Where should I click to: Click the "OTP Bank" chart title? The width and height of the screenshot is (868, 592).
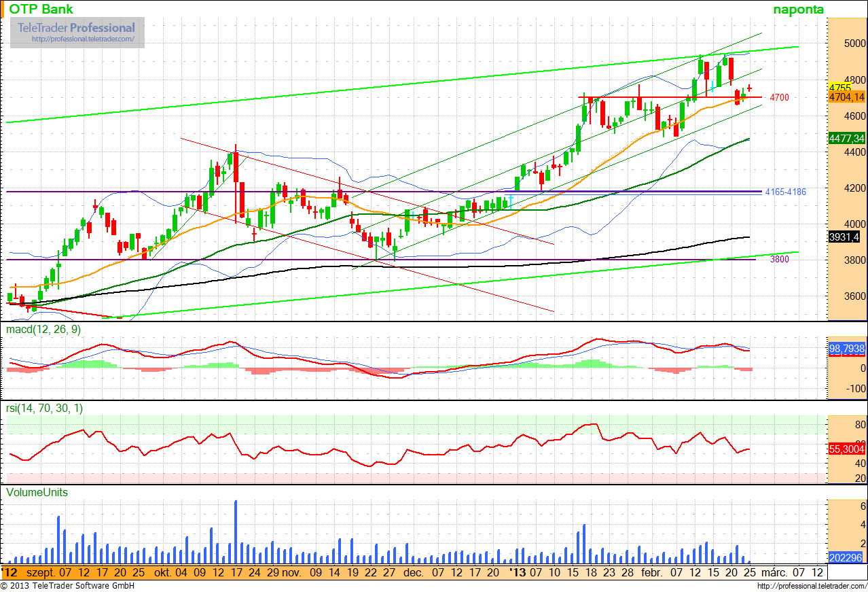[41, 9]
